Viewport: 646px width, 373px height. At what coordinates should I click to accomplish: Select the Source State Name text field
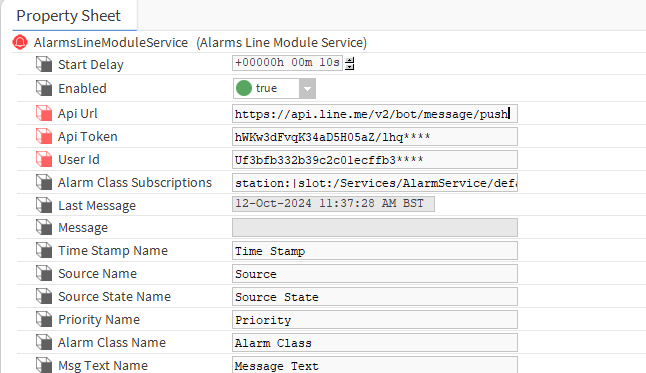[375, 297]
